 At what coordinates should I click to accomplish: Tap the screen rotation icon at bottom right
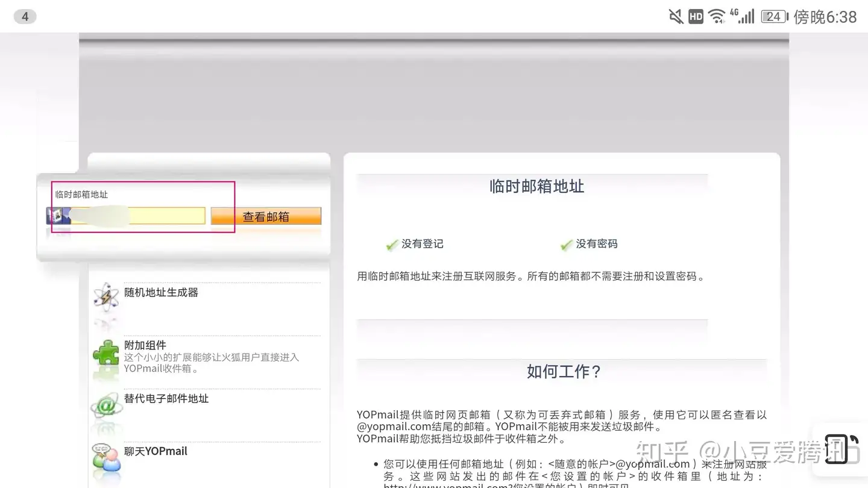click(x=841, y=449)
